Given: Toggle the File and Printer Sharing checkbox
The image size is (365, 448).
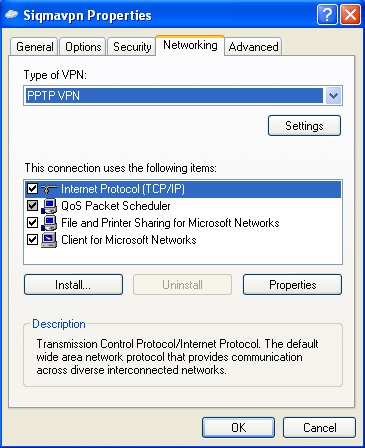Looking at the screenshot, I should [32, 222].
